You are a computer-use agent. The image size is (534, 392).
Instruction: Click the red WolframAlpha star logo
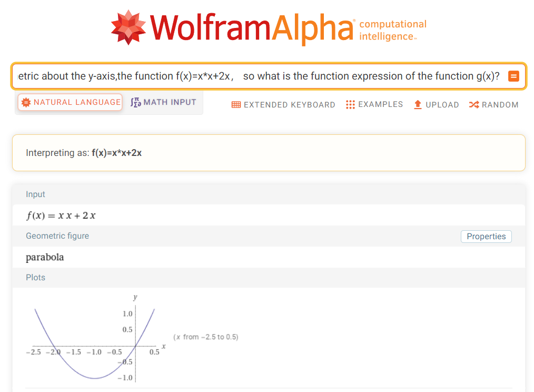[128, 27]
